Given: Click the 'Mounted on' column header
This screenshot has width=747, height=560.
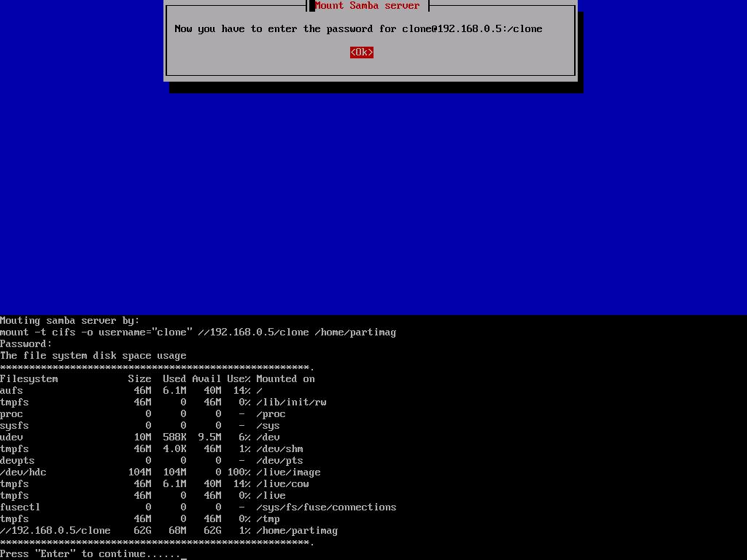Looking at the screenshot, I should pyautogui.click(x=285, y=379).
